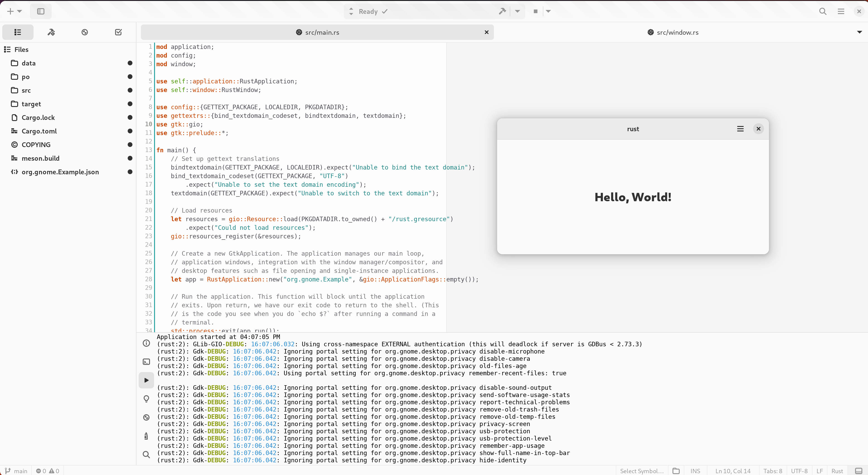Close the src/main.rs tab
868x475 pixels.
(x=487, y=32)
